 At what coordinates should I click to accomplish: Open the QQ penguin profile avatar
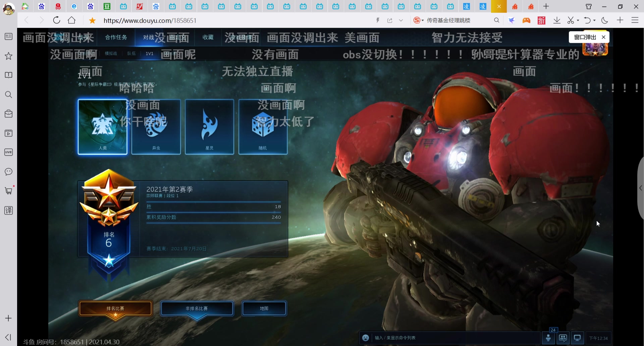[8, 8]
